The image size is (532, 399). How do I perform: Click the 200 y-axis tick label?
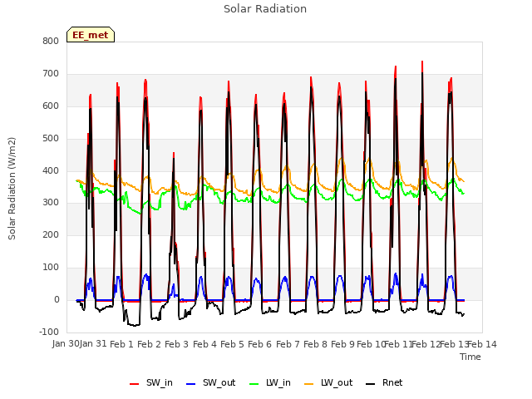pos(51,235)
